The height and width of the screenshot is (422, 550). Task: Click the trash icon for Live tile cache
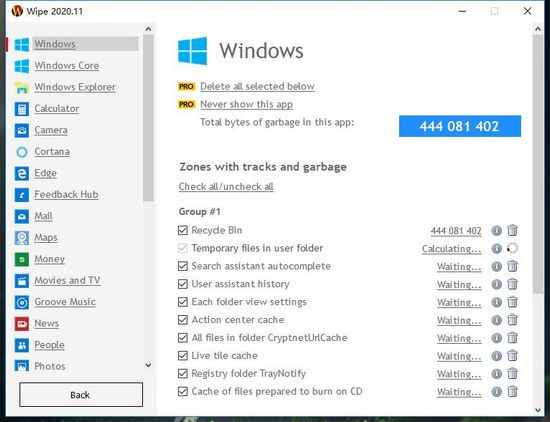[x=512, y=356]
